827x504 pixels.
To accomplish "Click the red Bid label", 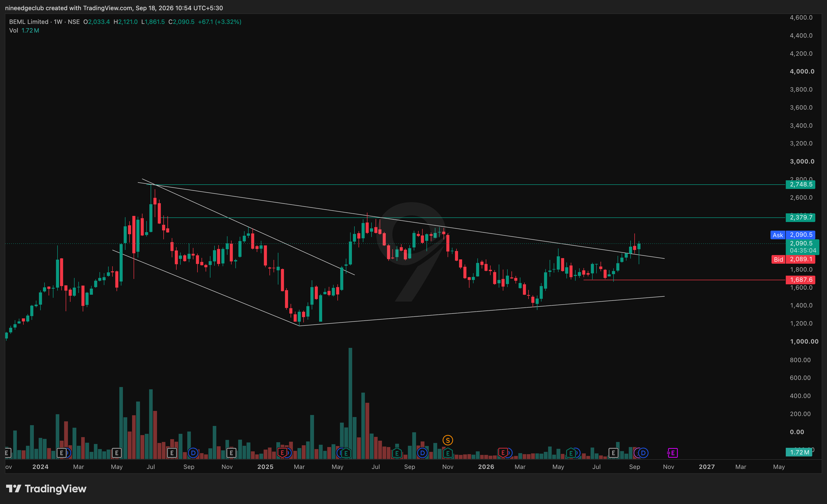I will click(778, 259).
